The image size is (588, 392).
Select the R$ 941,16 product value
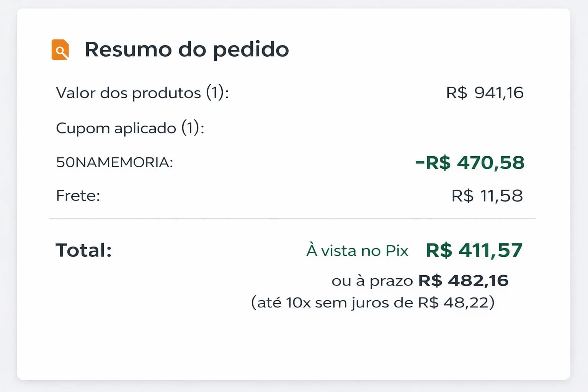click(x=485, y=92)
